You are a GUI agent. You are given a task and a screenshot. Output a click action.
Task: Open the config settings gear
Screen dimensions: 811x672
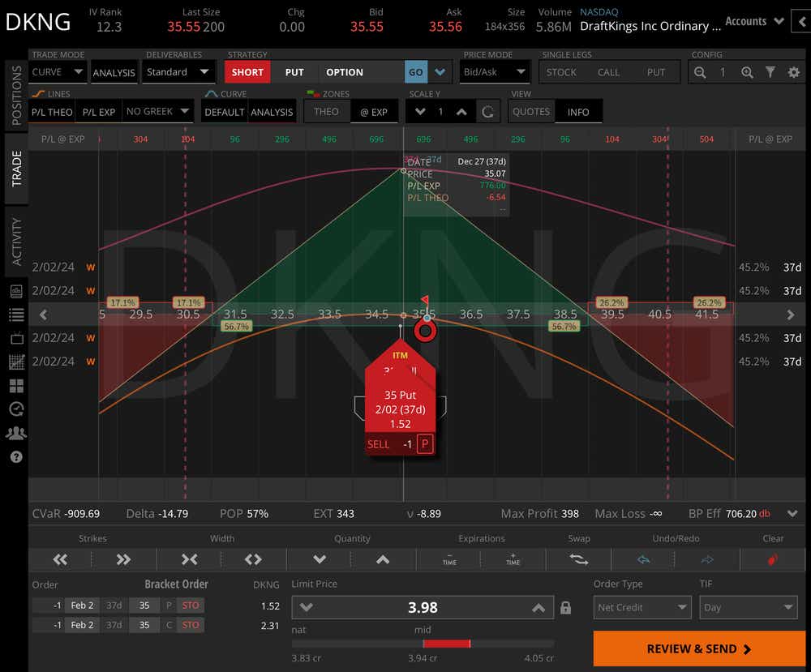click(x=793, y=72)
